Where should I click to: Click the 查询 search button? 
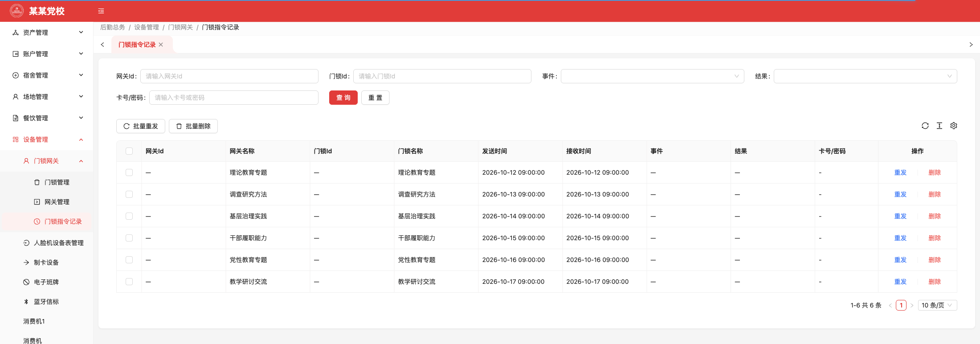click(x=343, y=98)
